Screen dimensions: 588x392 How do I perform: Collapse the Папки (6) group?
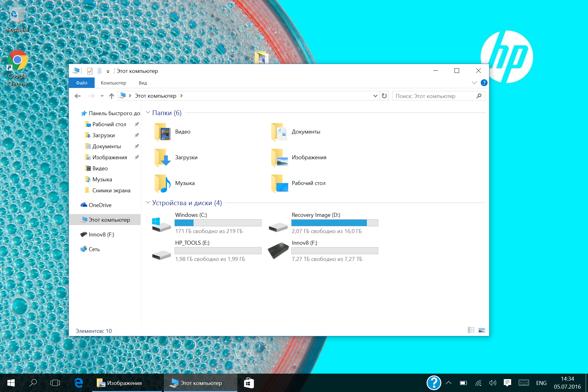pyautogui.click(x=148, y=112)
